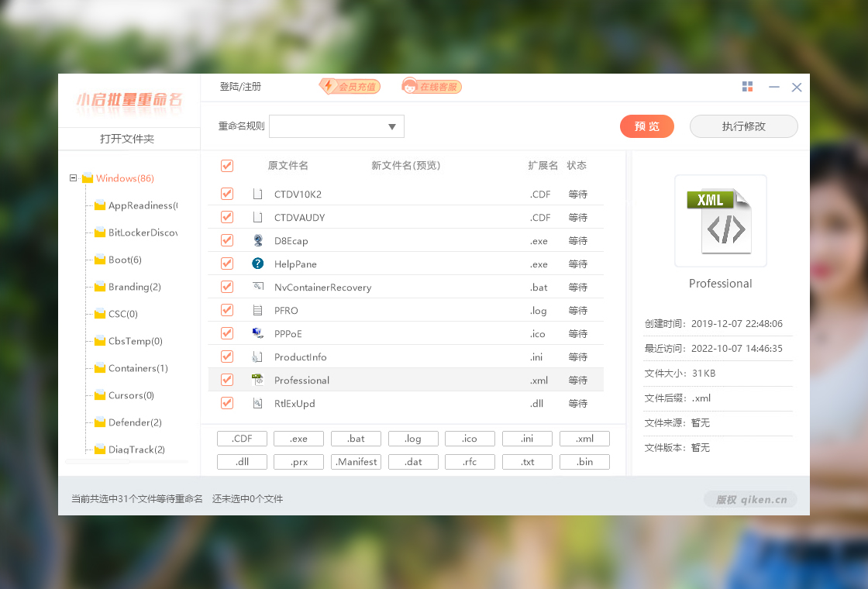This screenshot has height=589, width=868.
Task: Click the Cursors(0) folder icon
Action: [100, 395]
